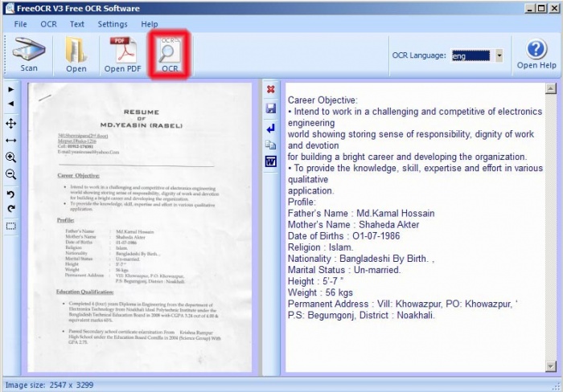This screenshot has width=563, height=392.
Task: Maximize the FreeOCR window
Action: click(541, 8)
